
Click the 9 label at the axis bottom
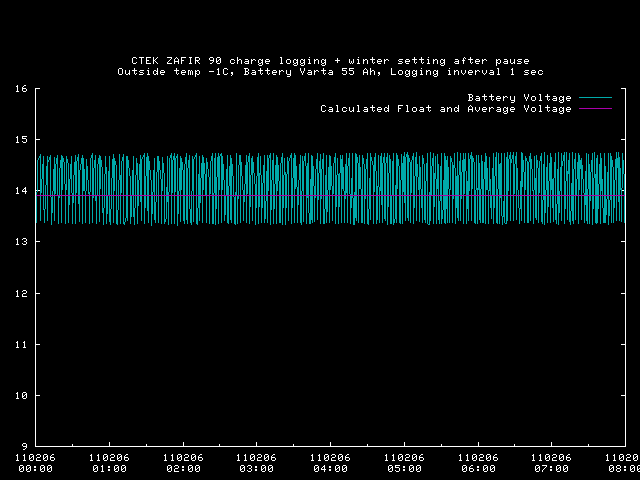click(24, 446)
